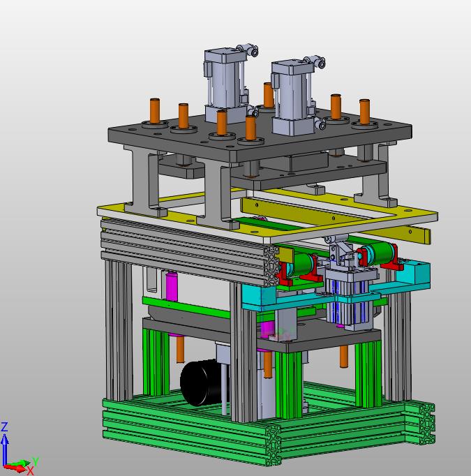Viewport: 471px width, 476px height.
Task: Click the red X axis label of triad
Action: pos(30,471)
